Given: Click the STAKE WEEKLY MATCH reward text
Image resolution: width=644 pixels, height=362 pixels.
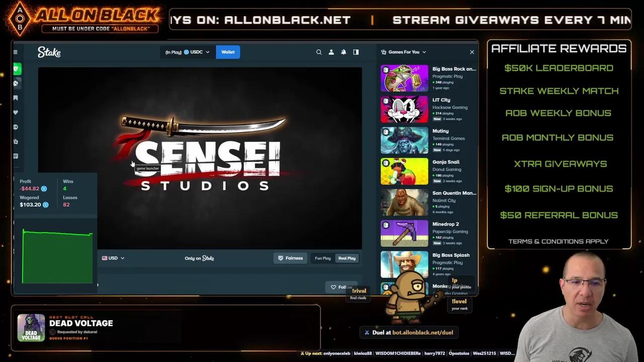Looking at the screenshot, I should (558, 91).
